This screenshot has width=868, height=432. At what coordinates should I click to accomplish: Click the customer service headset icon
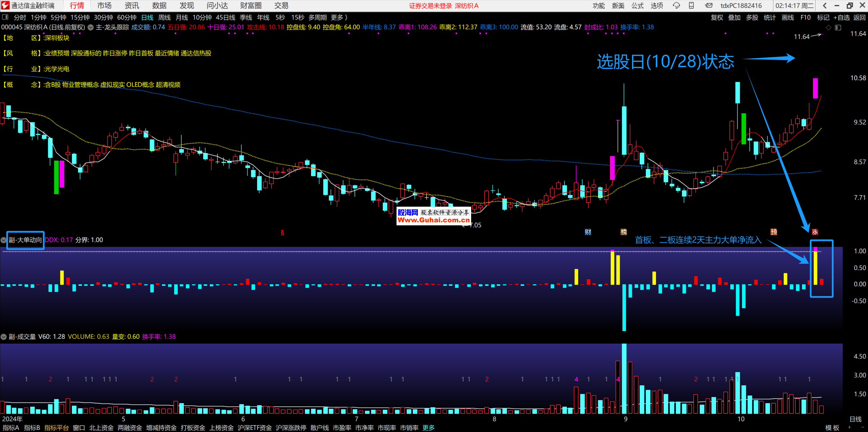point(676,5)
